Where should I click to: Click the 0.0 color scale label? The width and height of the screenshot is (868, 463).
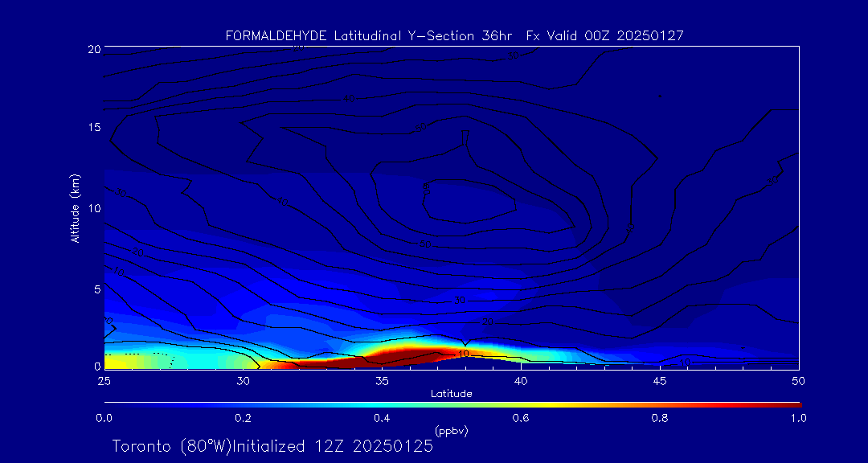tap(104, 418)
